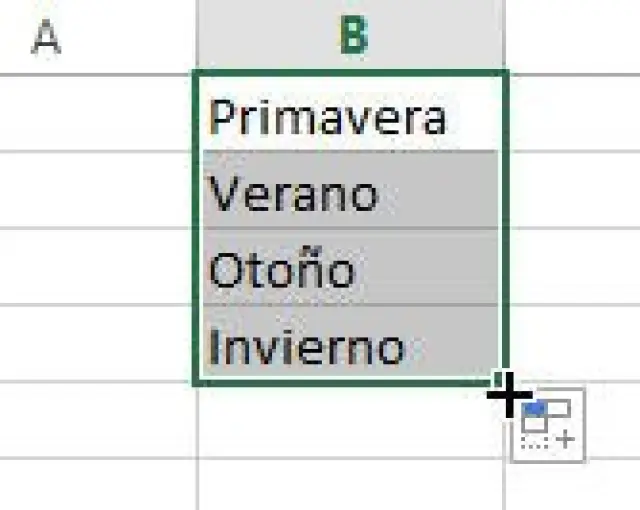Select empty column A cell below Invierno's row
The height and width of the screenshot is (510, 640).
pos(98,421)
